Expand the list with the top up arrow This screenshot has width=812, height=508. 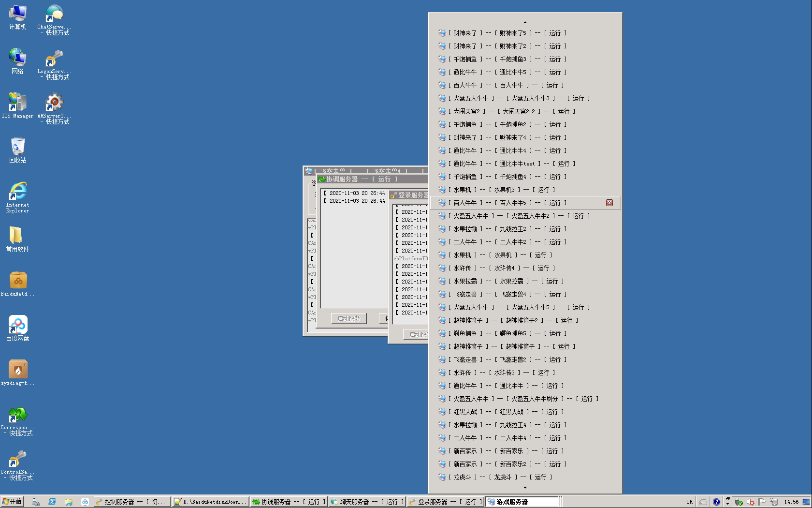(525, 22)
